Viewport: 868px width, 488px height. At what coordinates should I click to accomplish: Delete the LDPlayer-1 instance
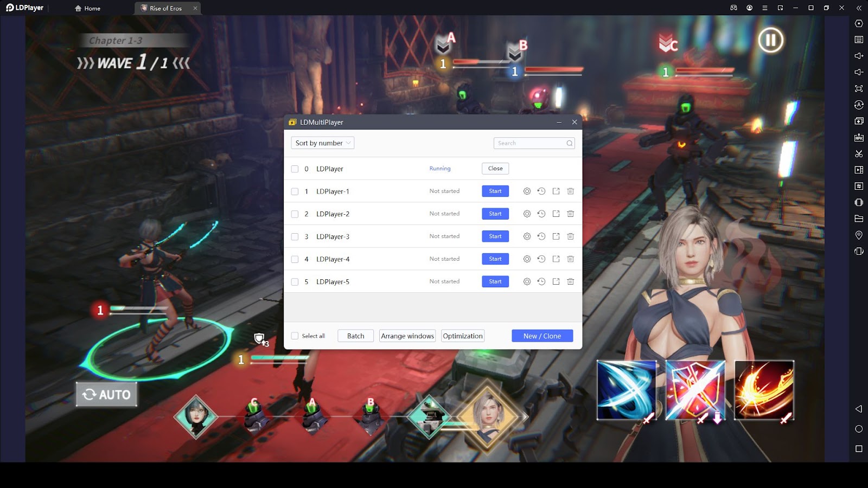click(571, 191)
